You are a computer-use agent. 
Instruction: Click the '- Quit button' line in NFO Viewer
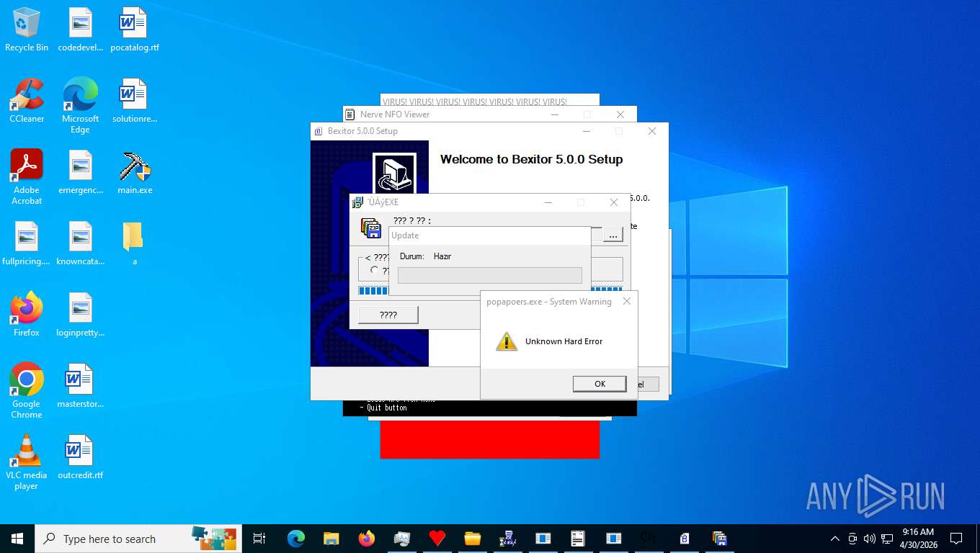[383, 408]
